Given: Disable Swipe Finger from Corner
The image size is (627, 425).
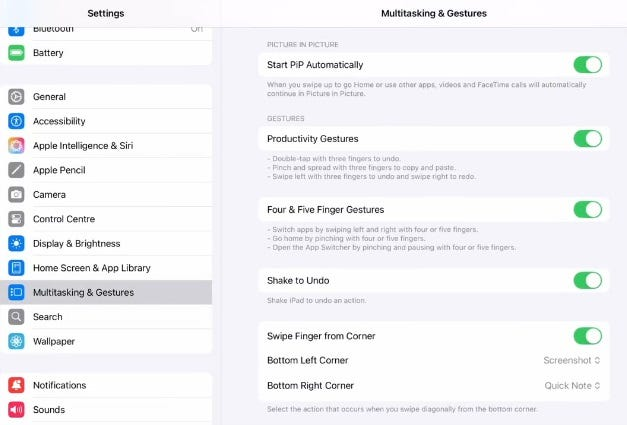Looking at the screenshot, I should pyautogui.click(x=587, y=336).
